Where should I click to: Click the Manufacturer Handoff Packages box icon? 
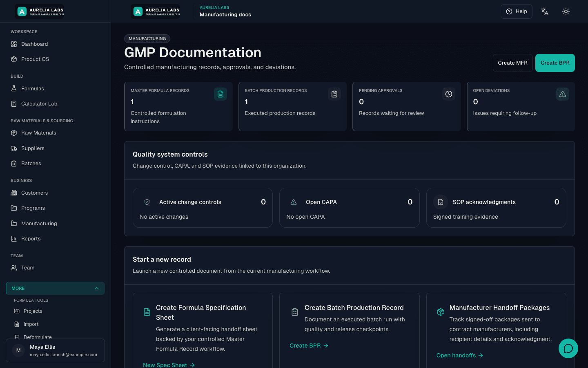click(x=441, y=312)
